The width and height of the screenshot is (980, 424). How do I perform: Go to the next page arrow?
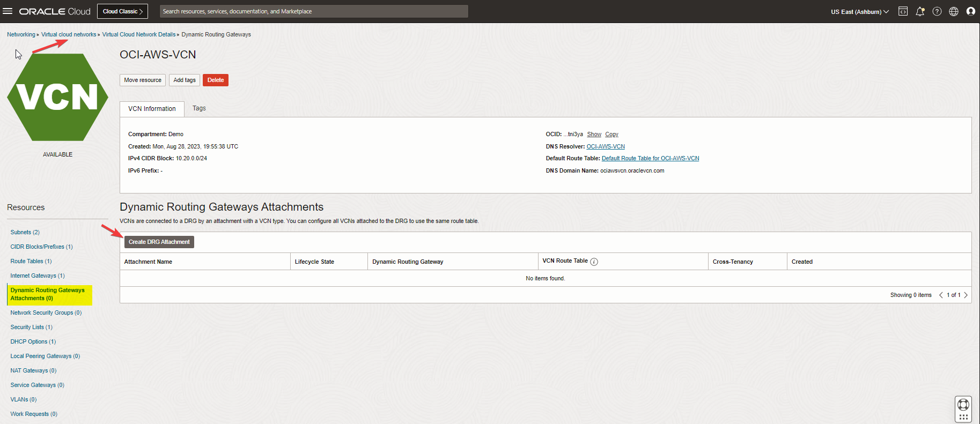(x=966, y=295)
